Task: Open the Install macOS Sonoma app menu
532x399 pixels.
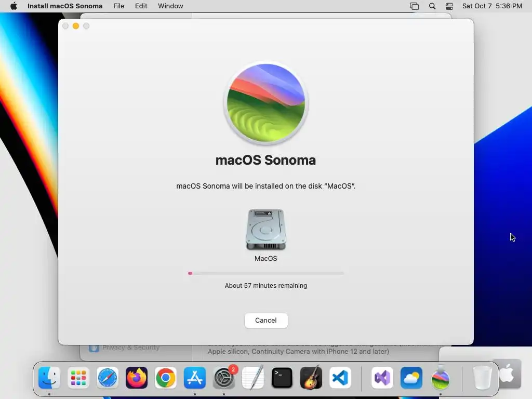Action: tap(65, 6)
